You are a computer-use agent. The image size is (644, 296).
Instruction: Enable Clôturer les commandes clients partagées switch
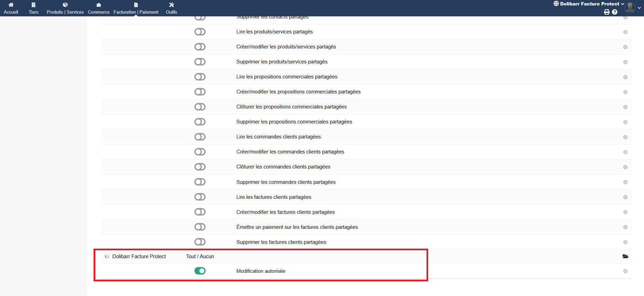click(x=200, y=167)
